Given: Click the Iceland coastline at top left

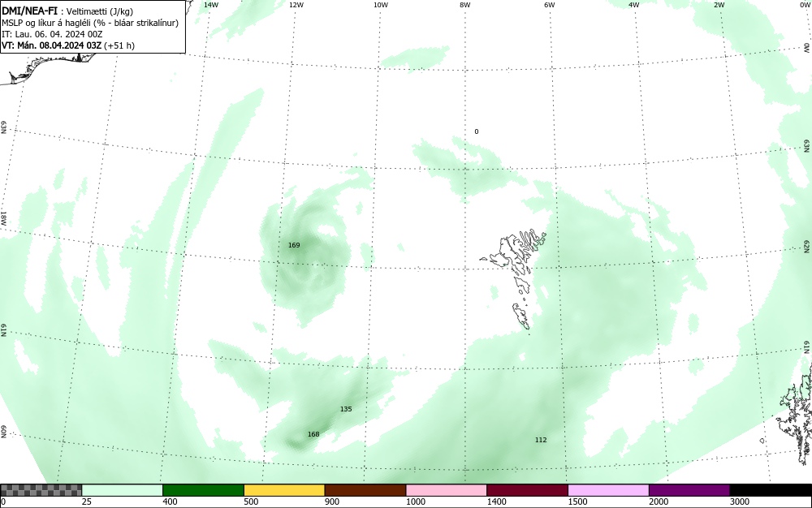Looking at the screenshot, I should coord(50,68).
